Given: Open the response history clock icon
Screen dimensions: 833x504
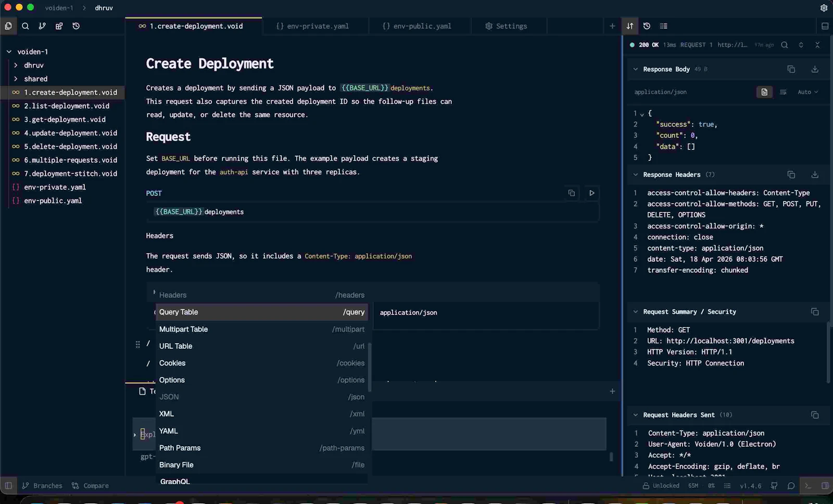Looking at the screenshot, I should click(647, 26).
